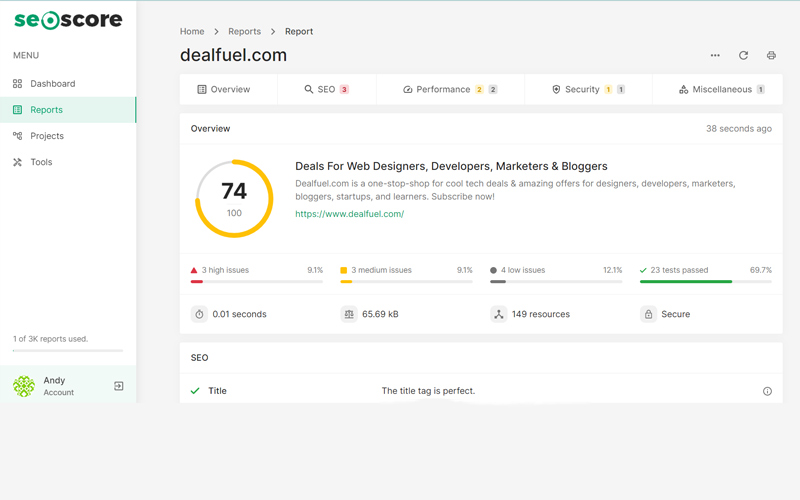Click the yellow medium issues square icon
Image resolution: width=800 pixels, height=500 pixels.
pyautogui.click(x=343, y=270)
